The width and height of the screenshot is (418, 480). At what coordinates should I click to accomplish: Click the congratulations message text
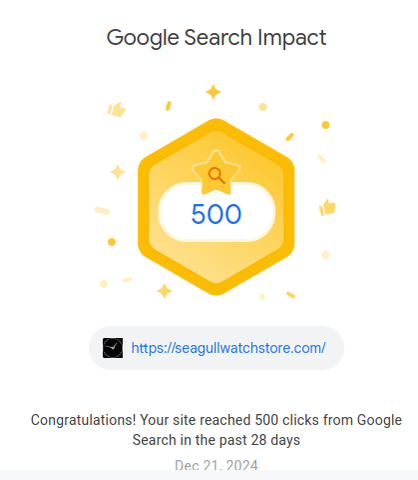click(x=216, y=430)
